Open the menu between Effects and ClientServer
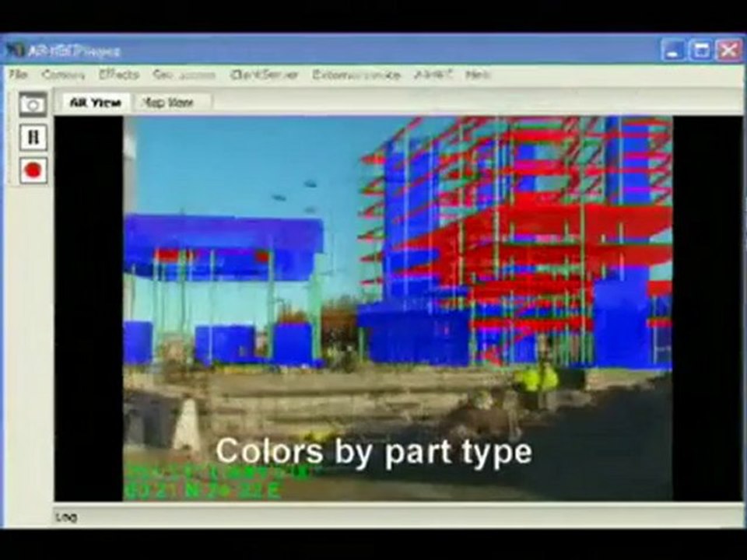This screenshot has height=560, width=747. [x=184, y=75]
